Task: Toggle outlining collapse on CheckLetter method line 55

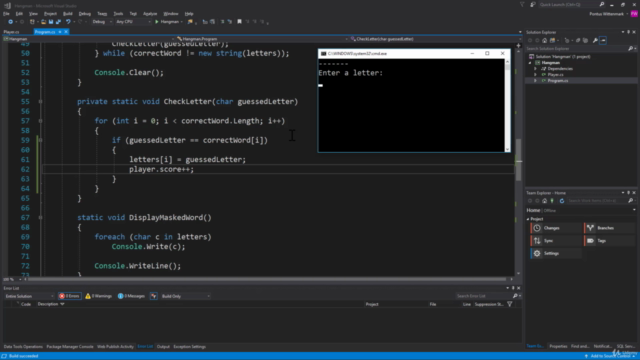Action: point(40,101)
